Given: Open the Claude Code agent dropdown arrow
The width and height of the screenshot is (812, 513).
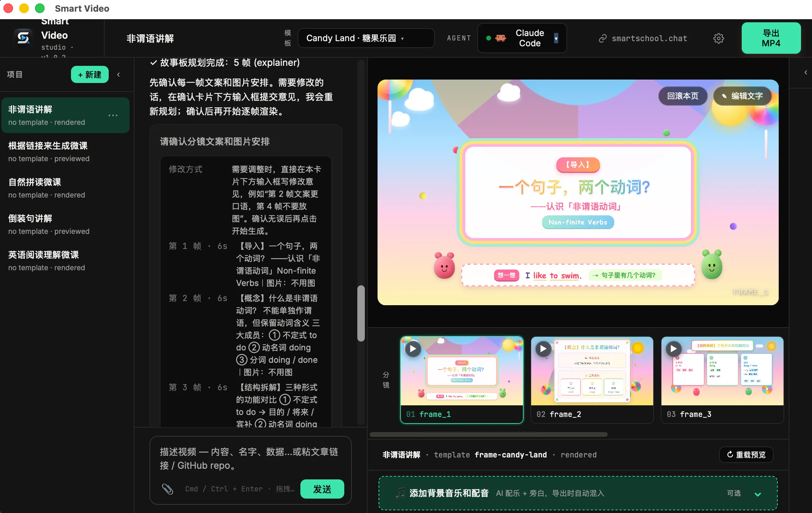Looking at the screenshot, I should 556,38.
